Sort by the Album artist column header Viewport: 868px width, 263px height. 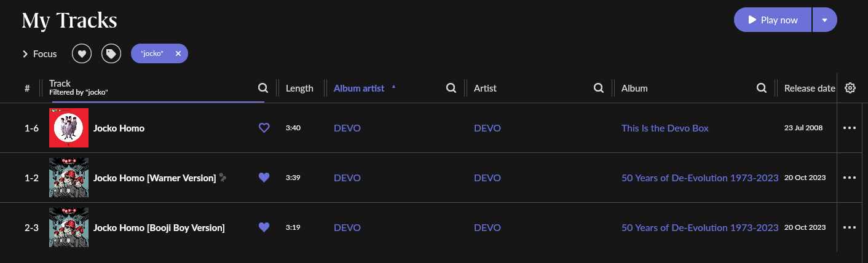coord(359,88)
